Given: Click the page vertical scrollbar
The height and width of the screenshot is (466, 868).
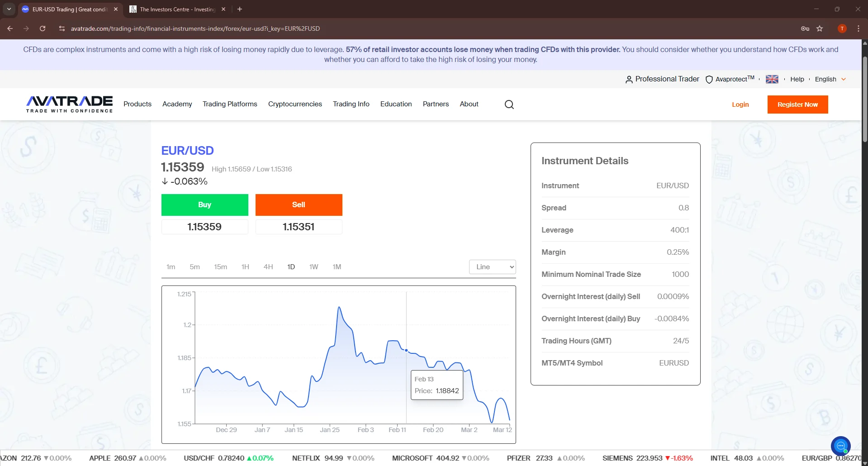Looking at the screenshot, I should 865,100.
